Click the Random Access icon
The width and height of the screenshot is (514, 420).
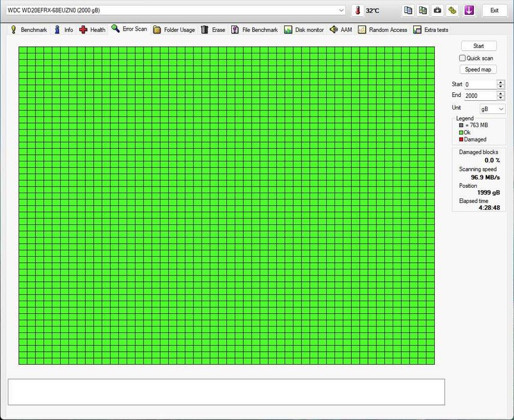(x=362, y=30)
